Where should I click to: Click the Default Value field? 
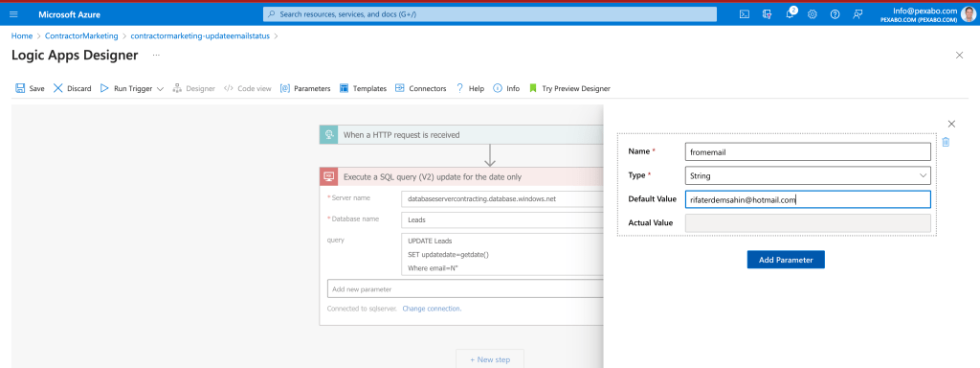click(808, 199)
